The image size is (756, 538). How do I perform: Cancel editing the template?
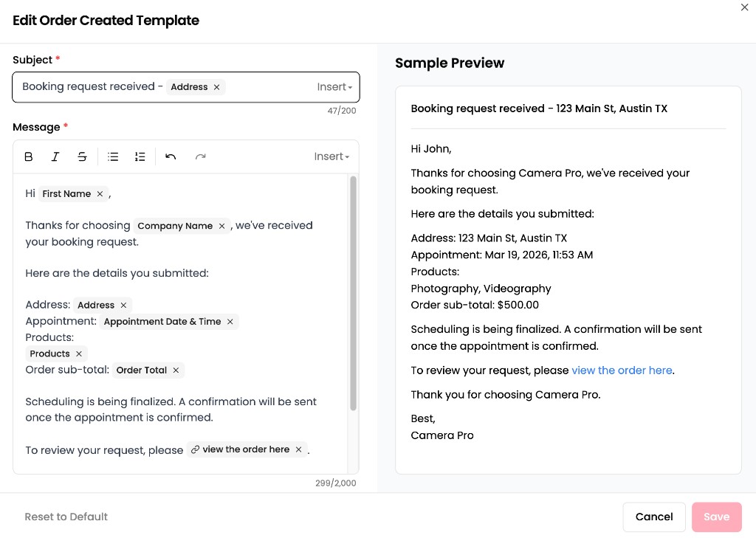[654, 517]
